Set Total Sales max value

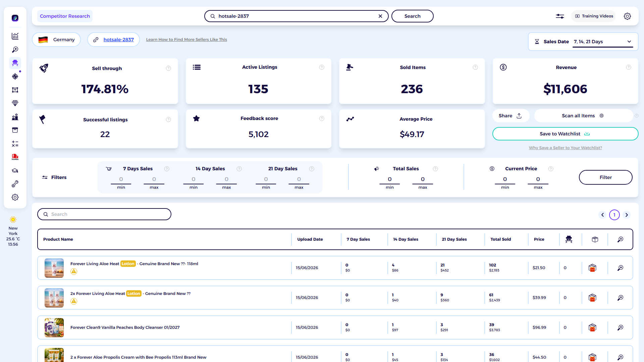(x=423, y=179)
